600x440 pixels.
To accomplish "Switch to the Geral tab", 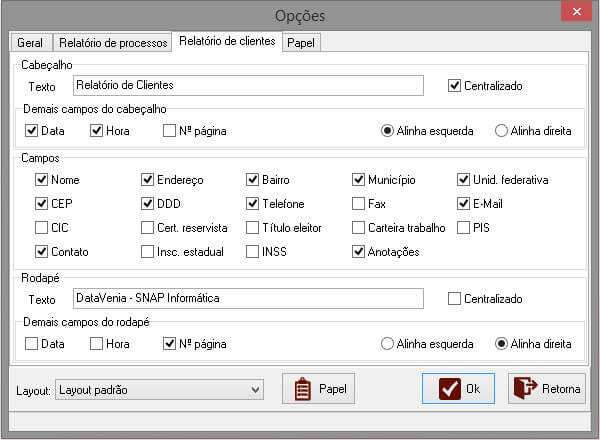I will 30,42.
